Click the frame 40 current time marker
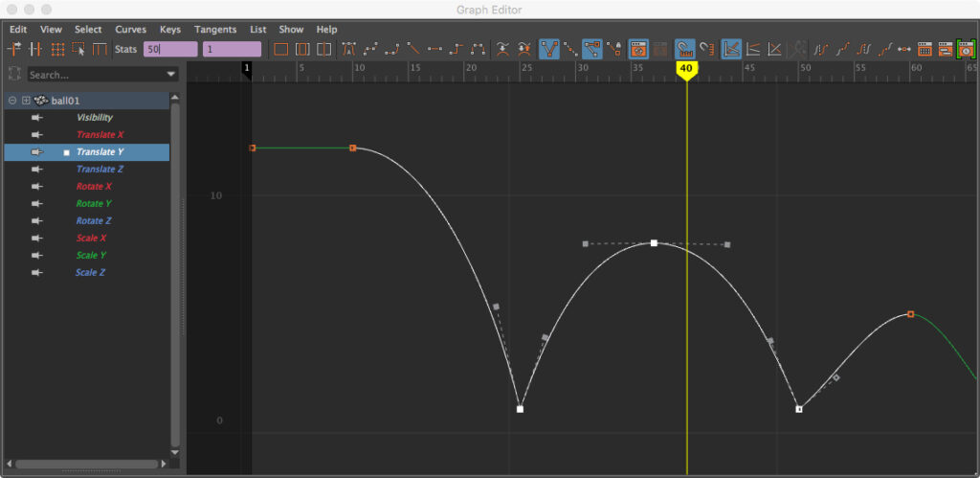Image resolution: width=980 pixels, height=478 pixels. 685,69
